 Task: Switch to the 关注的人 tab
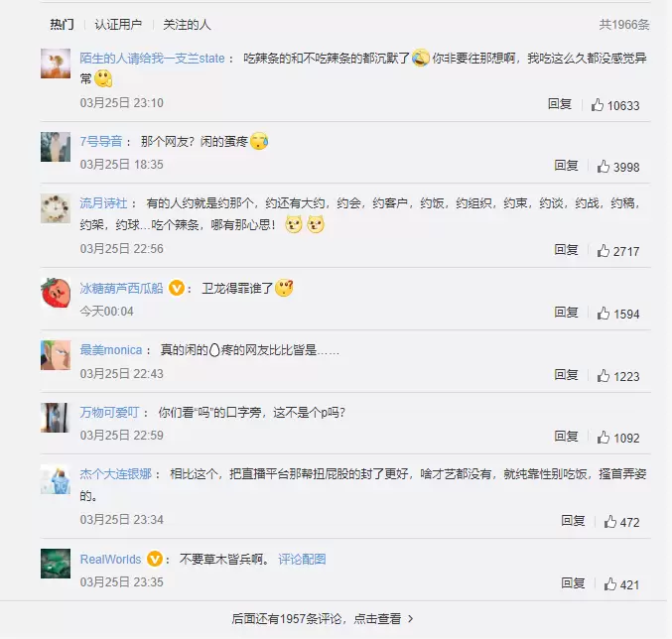[187, 25]
